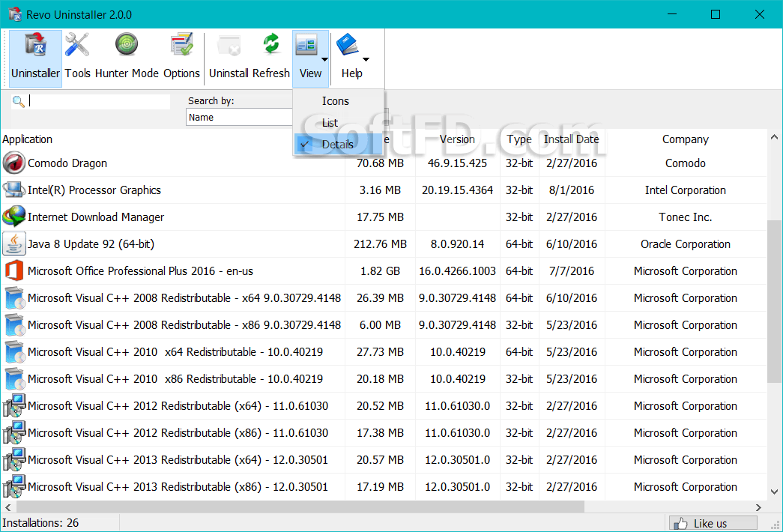Refresh the installed programs list

click(271, 58)
